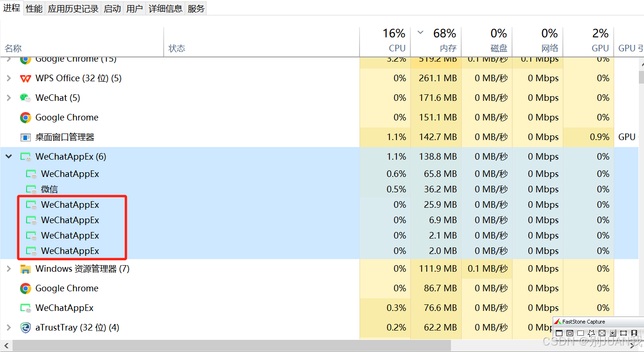Click the WeChatAppEx icon in the 25.9 MB row

tap(31, 205)
